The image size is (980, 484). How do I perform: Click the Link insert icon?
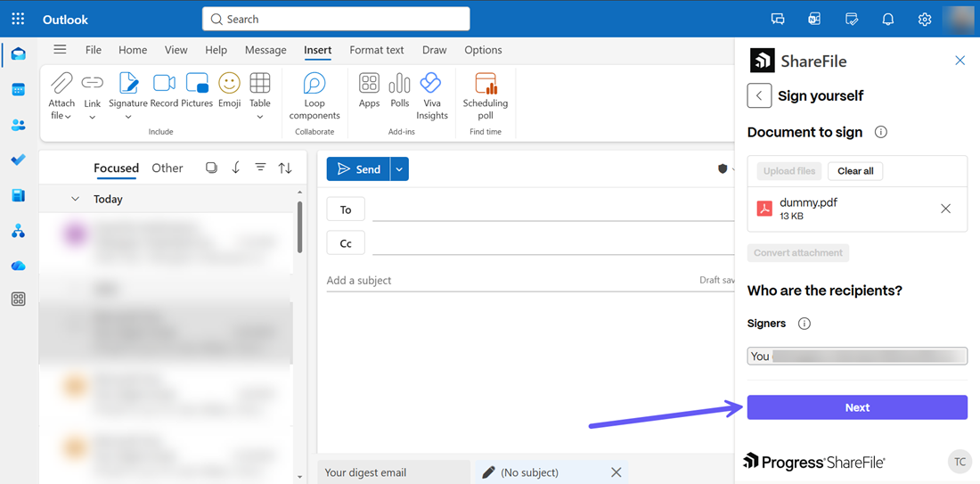tap(93, 83)
